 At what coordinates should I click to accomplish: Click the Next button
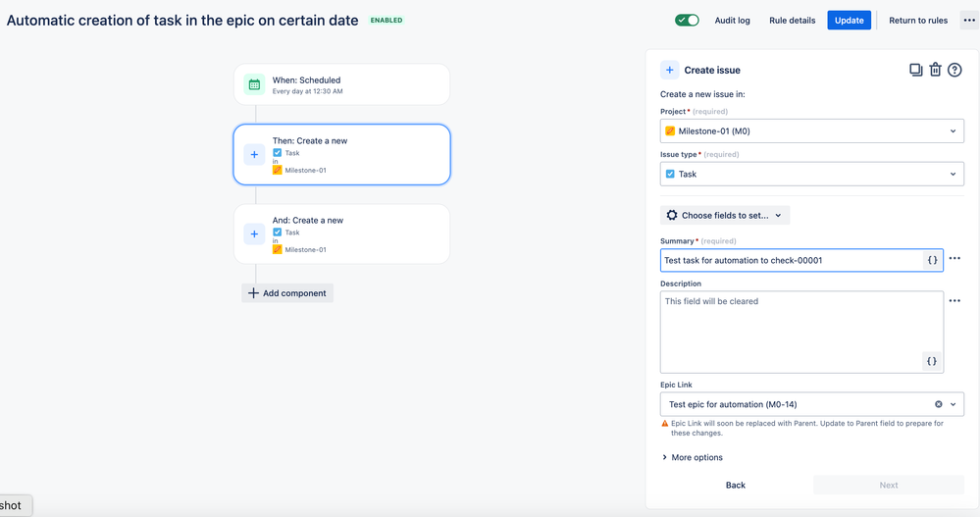pos(888,486)
